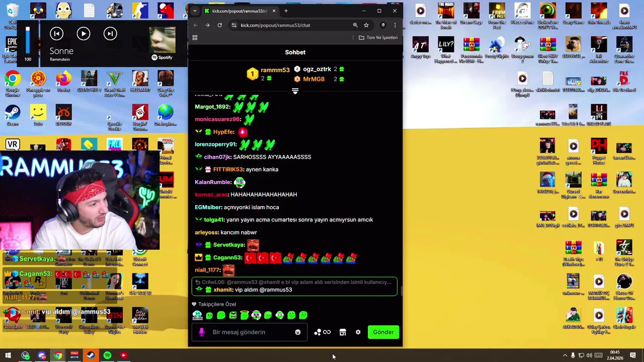Open taskbar volume speaker icon

pos(589,355)
